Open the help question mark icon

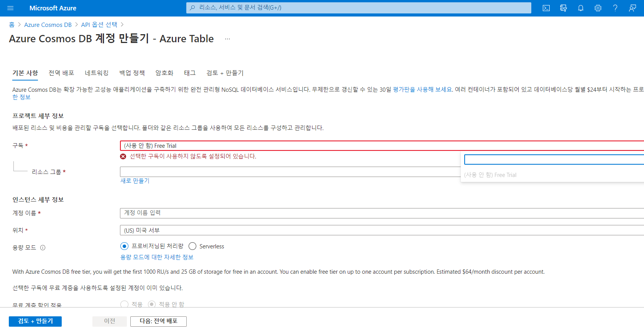[x=615, y=8]
